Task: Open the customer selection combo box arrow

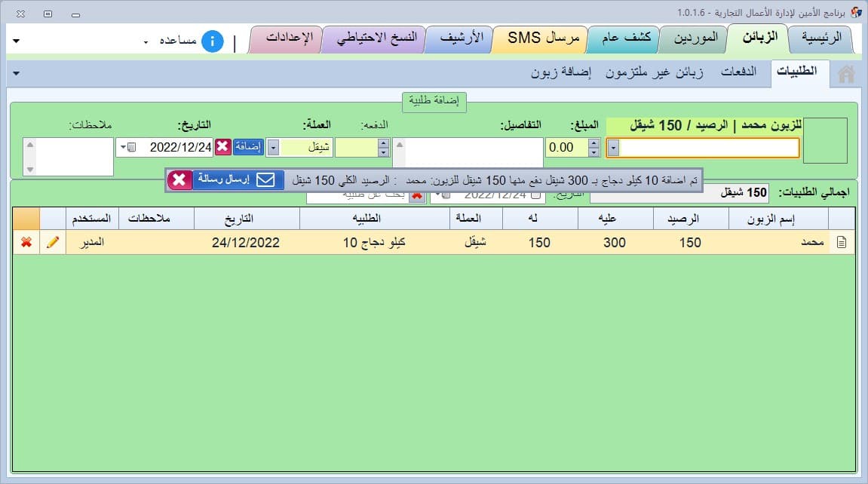Action: coord(613,148)
